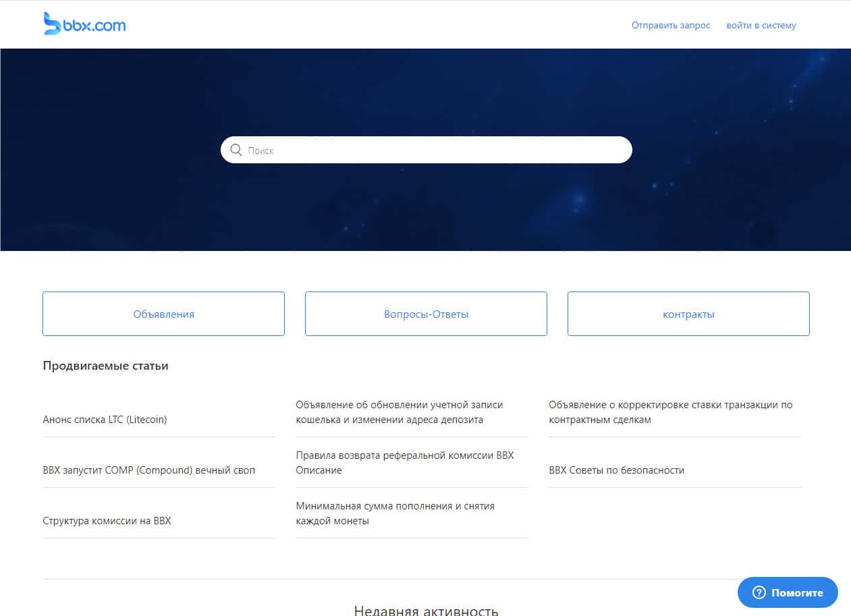The height and width of the screenshot is (616, 851).
Task: Open article about wallet account update announcement
Action: (x=400, y=412)
